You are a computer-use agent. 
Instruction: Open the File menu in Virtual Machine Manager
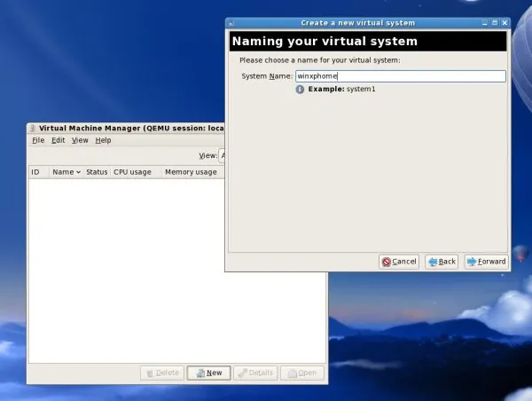(x=38, y=140)
